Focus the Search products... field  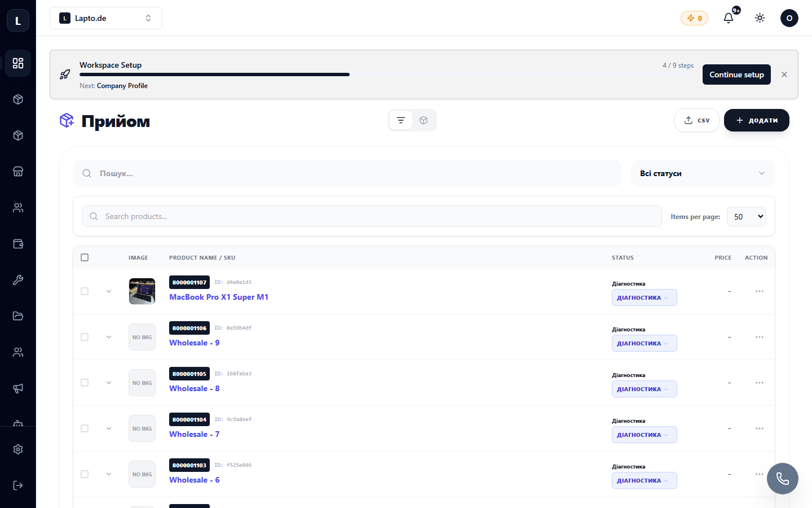(x=372, y=216)
